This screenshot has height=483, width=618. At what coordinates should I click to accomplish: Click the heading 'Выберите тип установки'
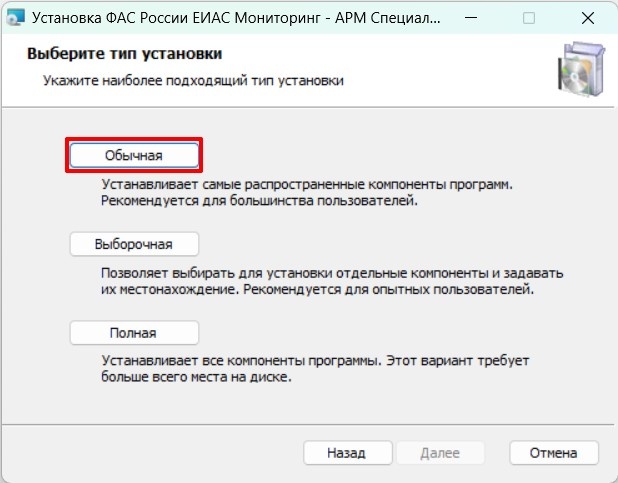point(125,53)
